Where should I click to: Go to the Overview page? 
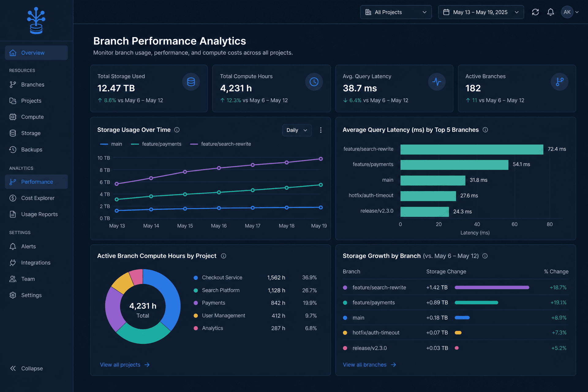36,53
